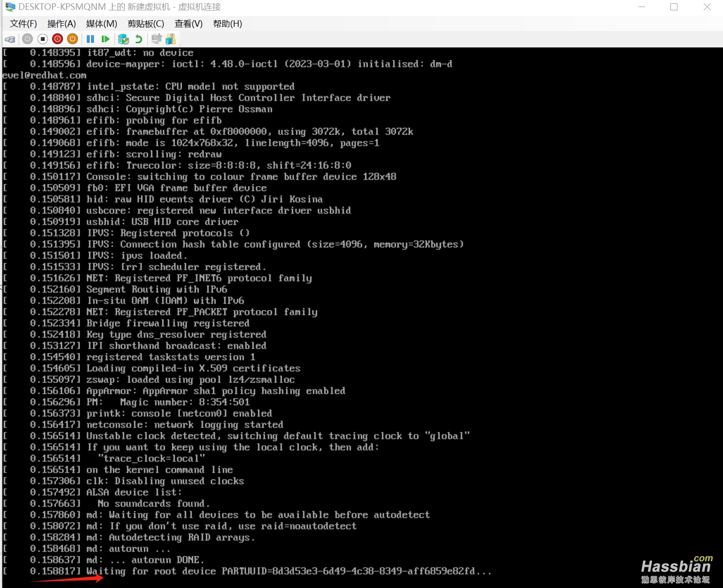Shut down the VM with the red power icon
The width and height of the screenshot is (723, 588).
coord(58,39)
